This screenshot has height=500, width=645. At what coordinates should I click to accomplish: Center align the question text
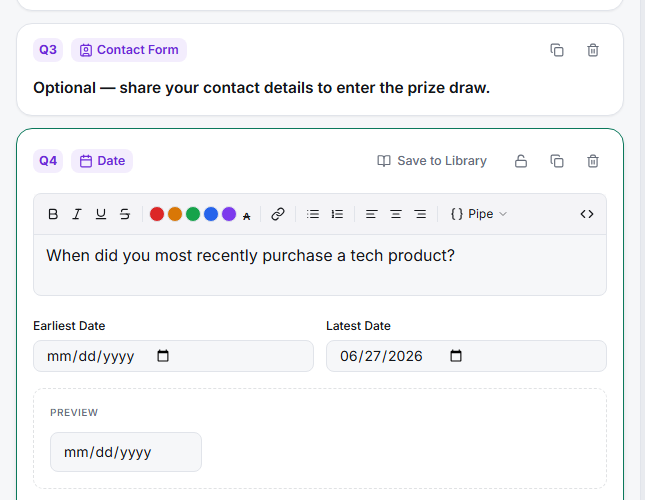pos(396,214)
